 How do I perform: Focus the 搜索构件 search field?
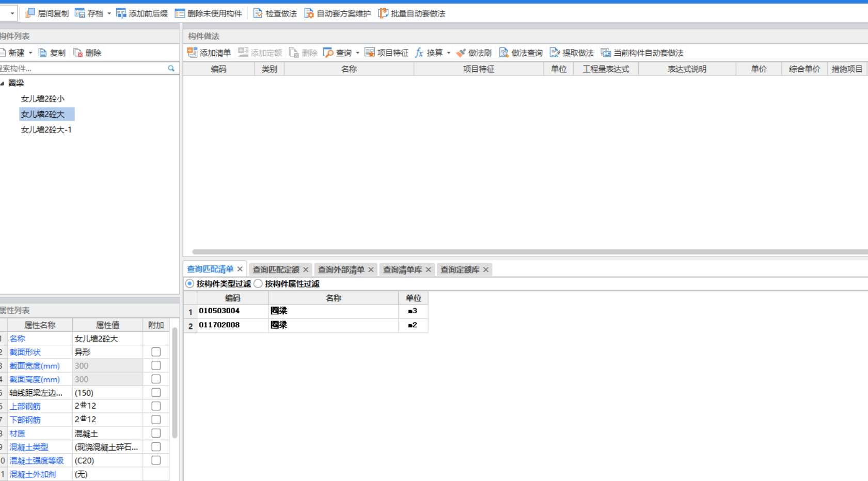click(x=83, y=68)
